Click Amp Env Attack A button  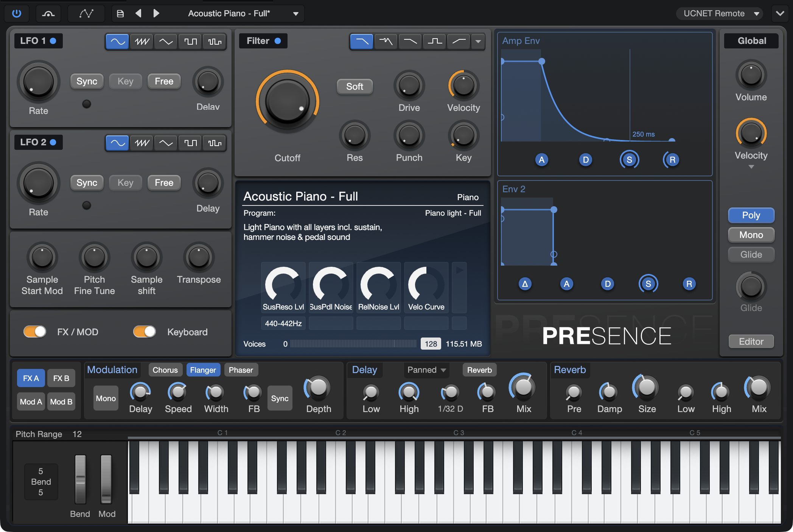tap(542, 160)
